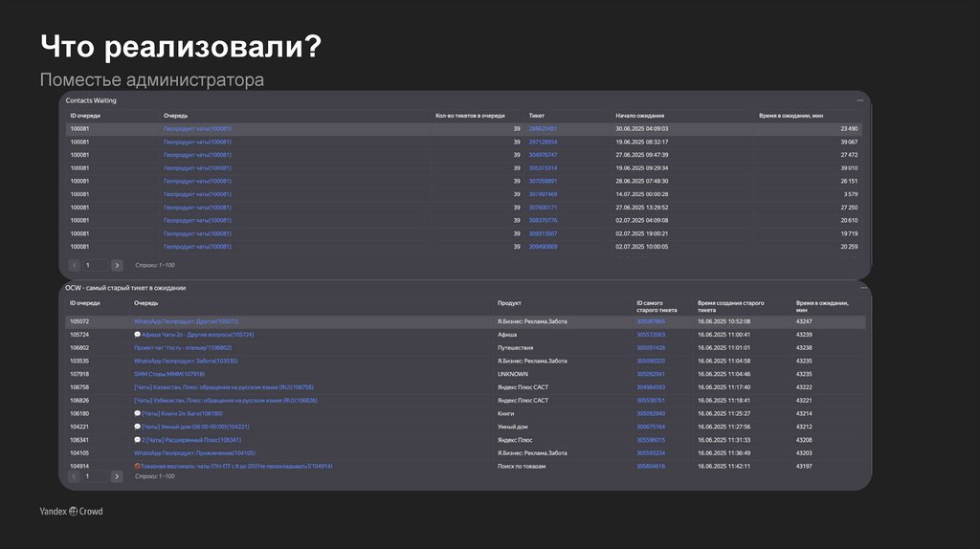Open ticket 309490869
The height and width of the screenshot is (549, 980).
tap(543, 247)
